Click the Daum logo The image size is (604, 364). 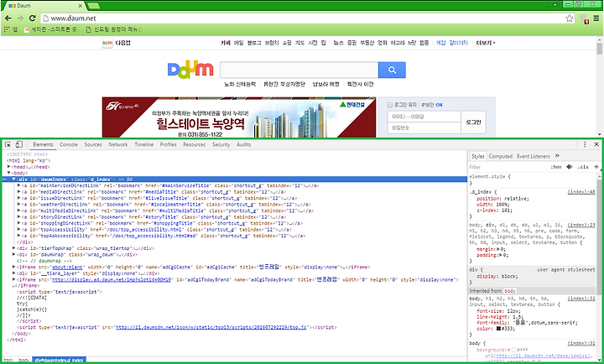(190, 70)
